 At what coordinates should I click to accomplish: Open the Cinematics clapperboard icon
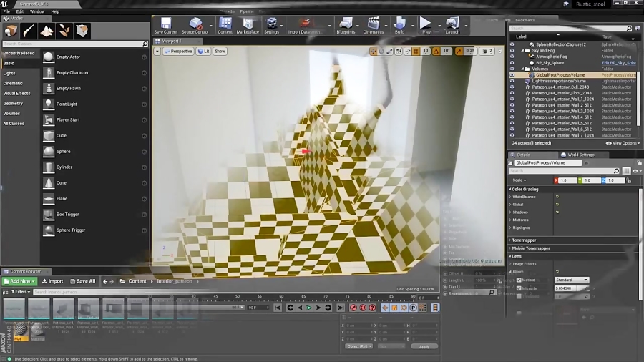374,26
